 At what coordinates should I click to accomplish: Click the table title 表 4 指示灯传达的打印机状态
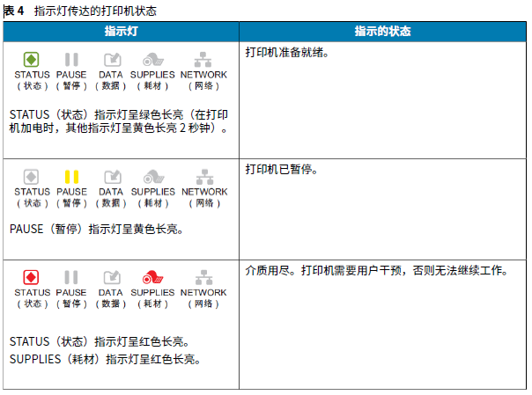80,11
